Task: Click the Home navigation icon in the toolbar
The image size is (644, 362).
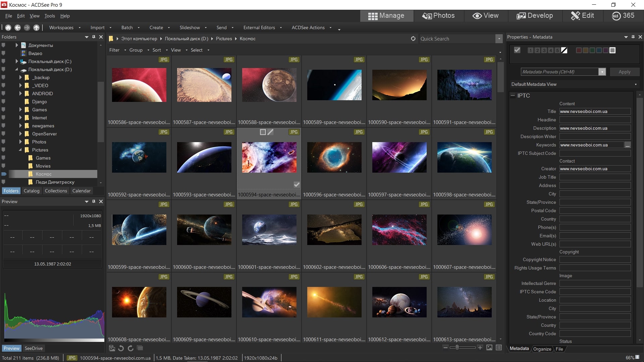Action: click(8, 27)
